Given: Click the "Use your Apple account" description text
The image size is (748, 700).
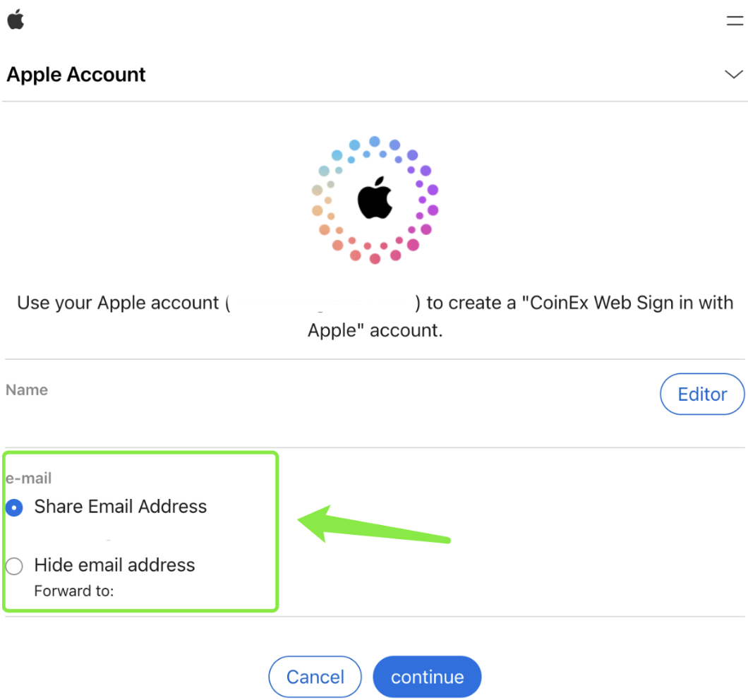Looking at the screenshot, I should tap(118, 303).
